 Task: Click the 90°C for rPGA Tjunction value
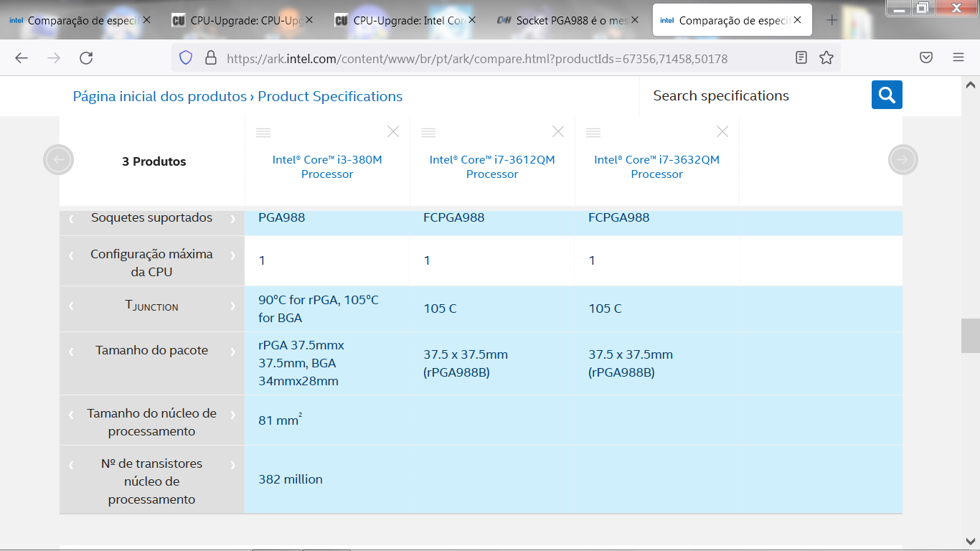[x=319, y=309]
